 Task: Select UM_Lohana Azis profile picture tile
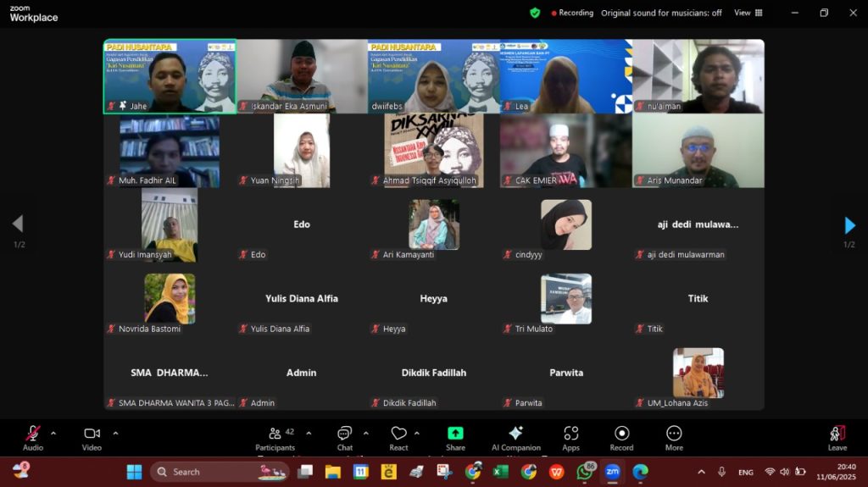tap(698, 373)
